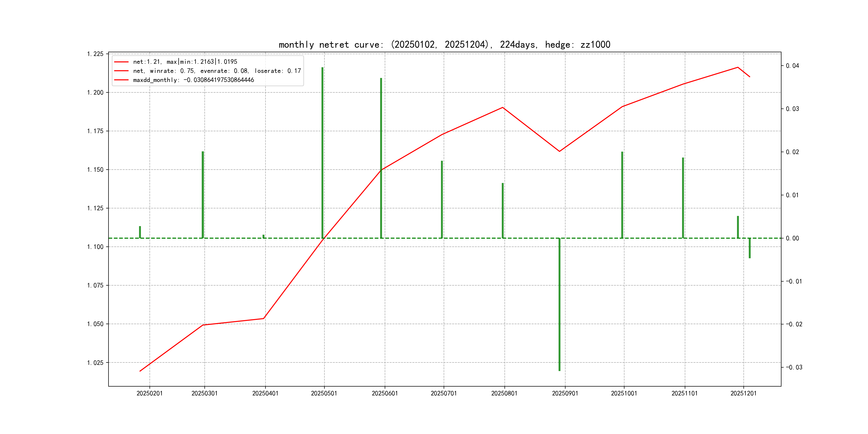Screen dimensions: 868x434
Task: Click the chart title text
Action: [x=444, y=44]
